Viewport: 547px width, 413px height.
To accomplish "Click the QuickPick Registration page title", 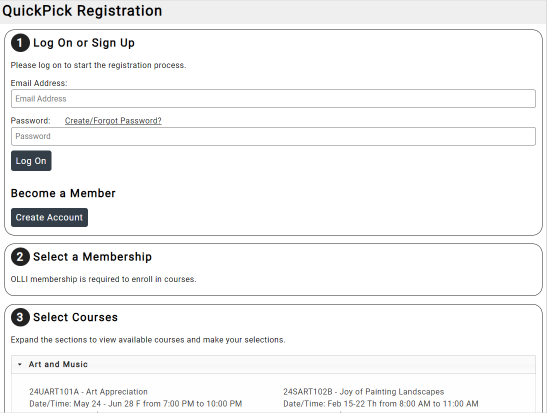I will (x=82, y=11).
